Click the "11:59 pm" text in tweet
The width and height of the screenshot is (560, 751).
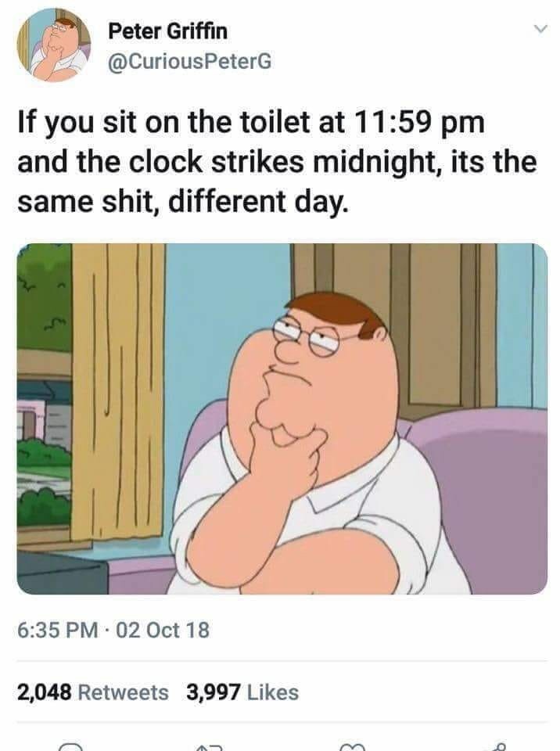click(420, 123)
